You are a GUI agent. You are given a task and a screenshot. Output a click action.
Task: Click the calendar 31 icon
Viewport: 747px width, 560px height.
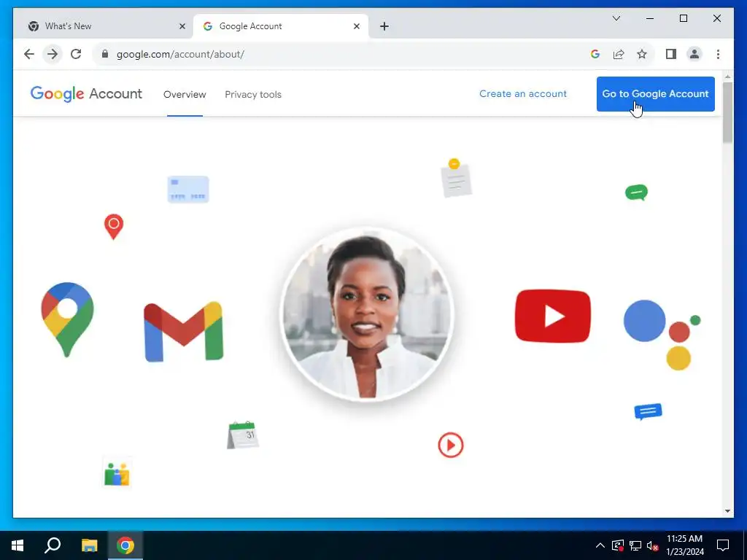click(243, 435)
